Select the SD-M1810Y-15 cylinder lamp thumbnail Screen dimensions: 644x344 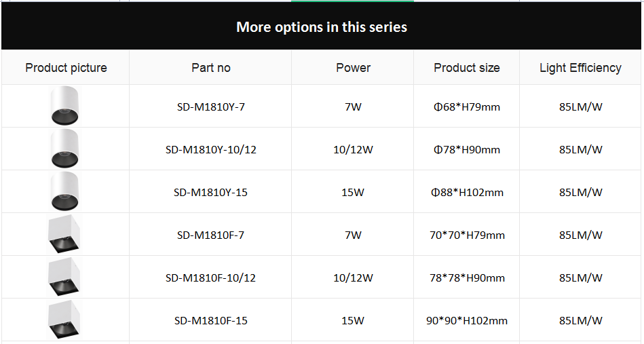64,191
